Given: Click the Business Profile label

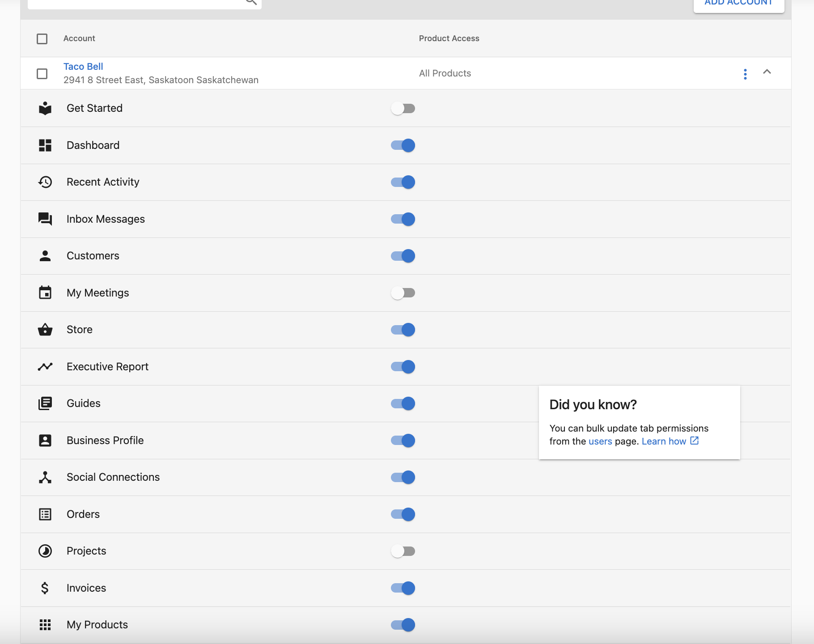Looking at the screenshot, I should 105,441.
